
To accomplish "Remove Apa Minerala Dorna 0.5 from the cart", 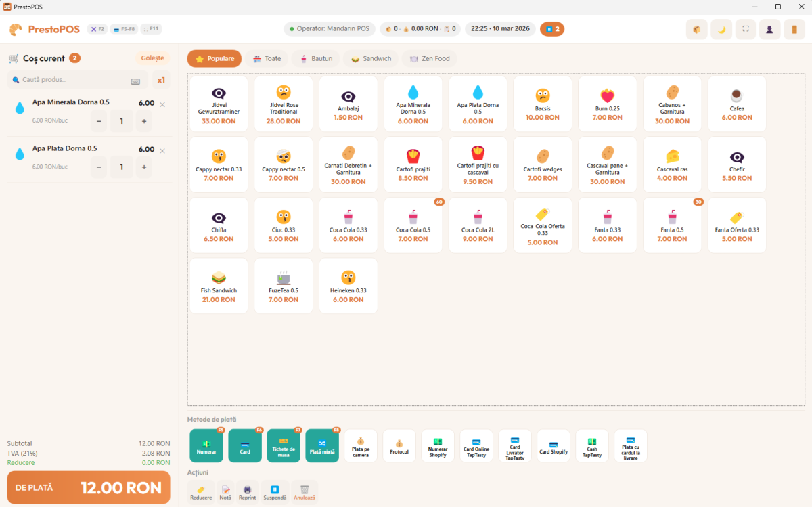I will click(x=162, y=104).
